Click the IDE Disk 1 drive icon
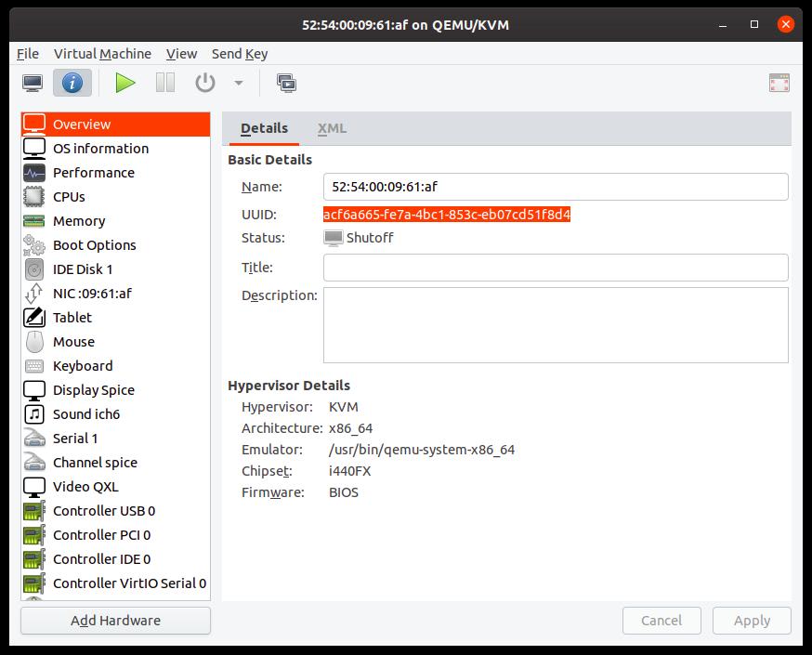This screenshot has height=655, width=812. tap(34, 269)
